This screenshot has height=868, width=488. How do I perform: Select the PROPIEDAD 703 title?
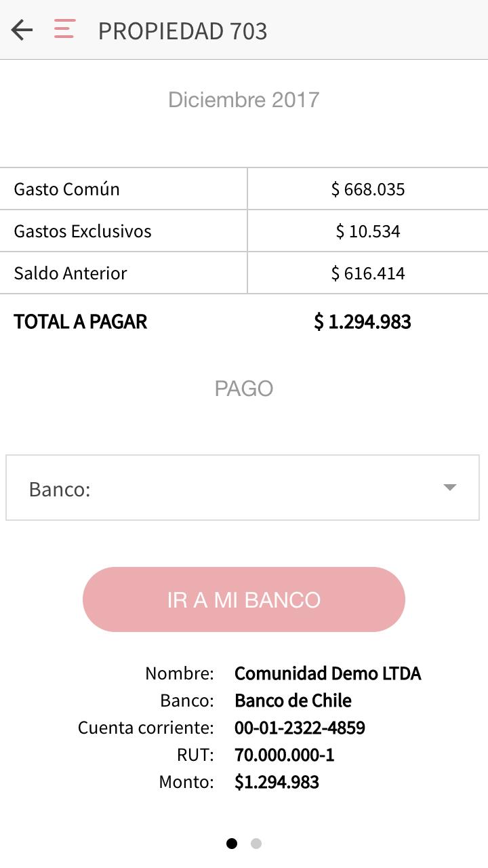[183, 31]
